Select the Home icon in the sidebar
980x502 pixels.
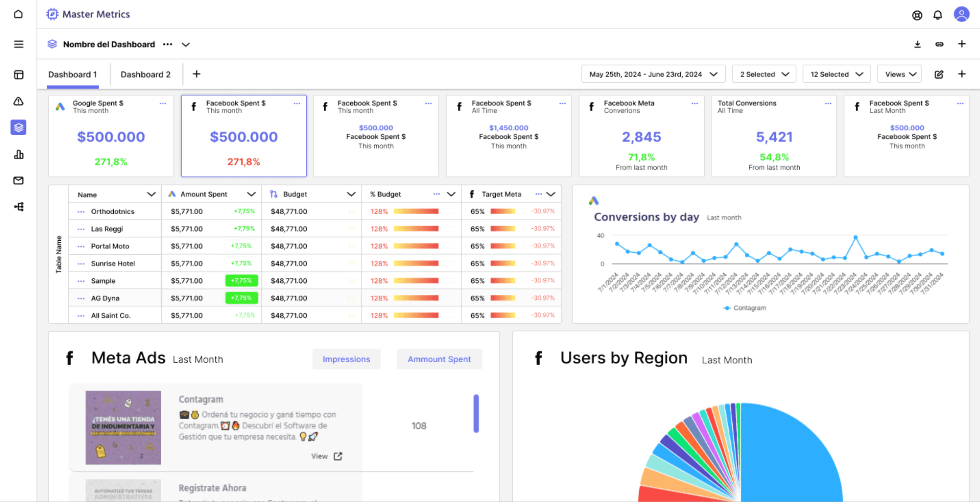(18, 14)
